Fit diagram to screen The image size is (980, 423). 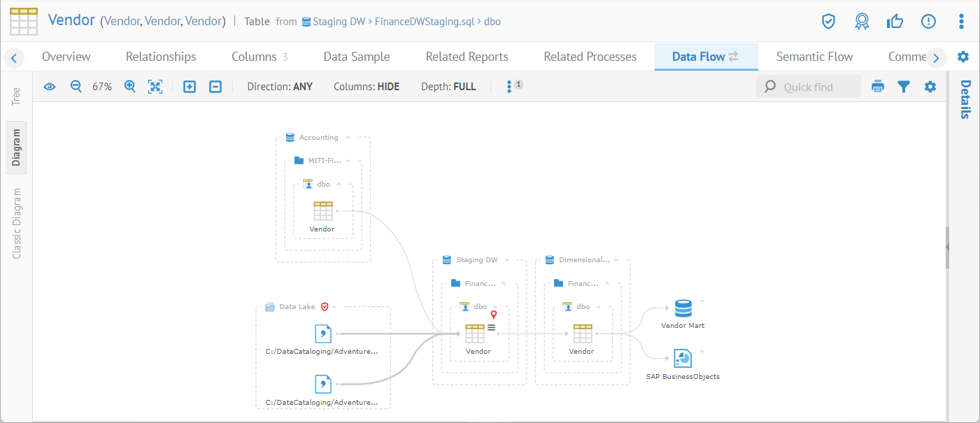tap(155, 87)
